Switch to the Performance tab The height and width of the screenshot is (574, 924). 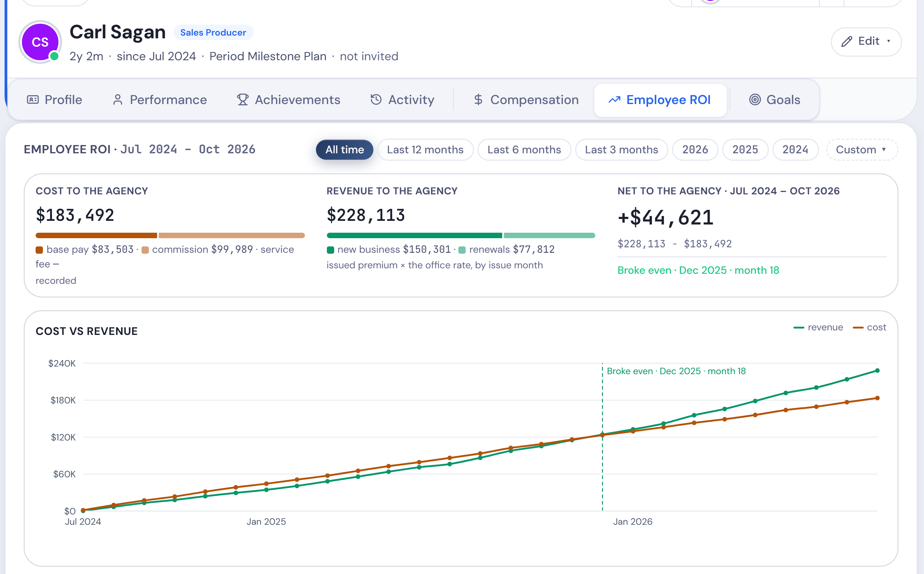160,100
